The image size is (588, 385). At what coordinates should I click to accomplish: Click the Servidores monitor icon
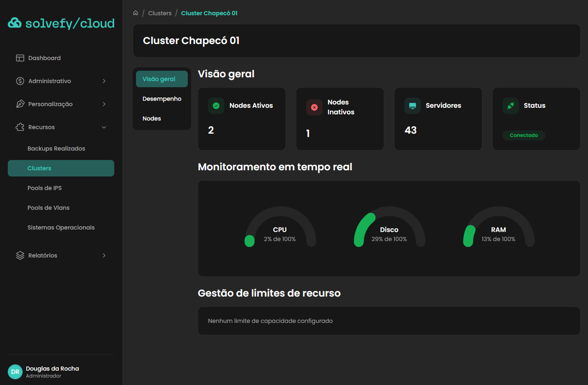413,106
